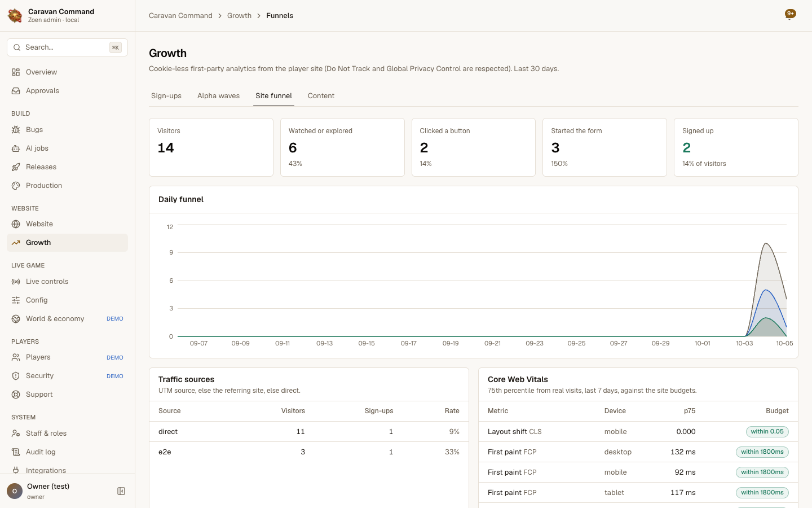
Task: Click the Support lifebuoy icon
Action: [16, 395]
